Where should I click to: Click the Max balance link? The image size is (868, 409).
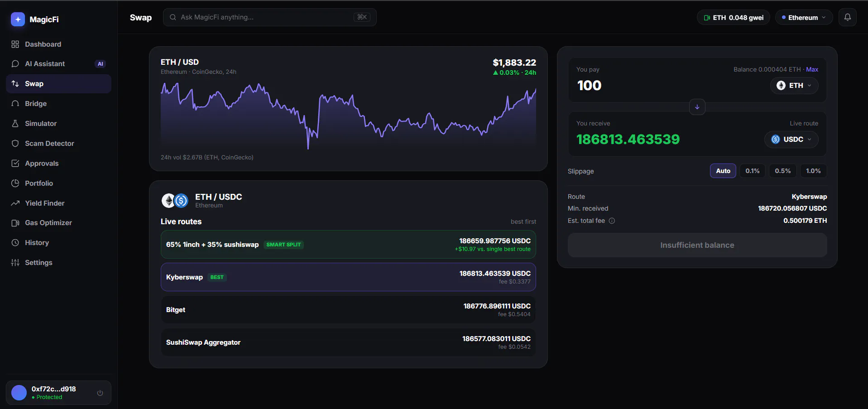click(812, 69)
